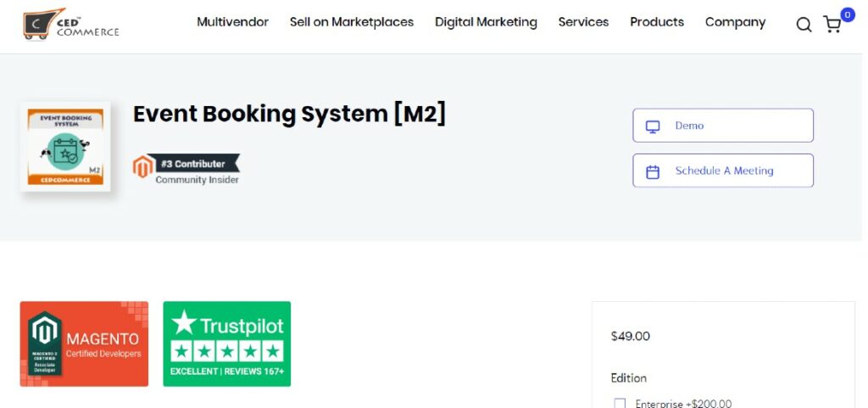Launch the Demo button
The height and width of the screenshot is (408, 868).
click(x=723, y=126)
